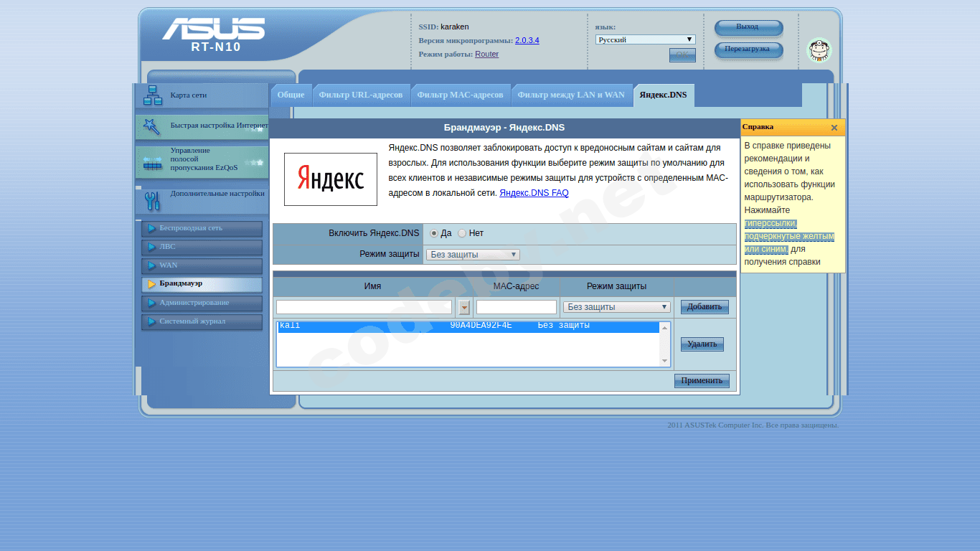The height and width of the screenshot is (551, 980).
Task: Click the client list scrollbar down arrow
Action: (x=664, y=361)
